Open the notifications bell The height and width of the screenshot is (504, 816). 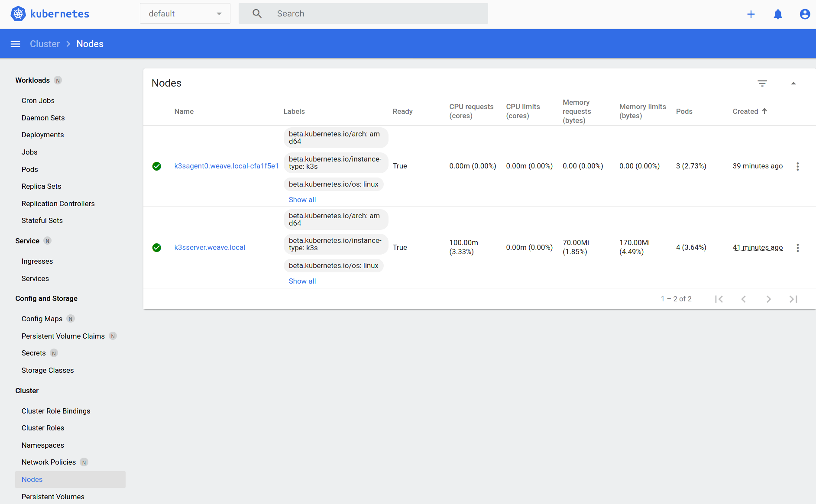(778, 14)
